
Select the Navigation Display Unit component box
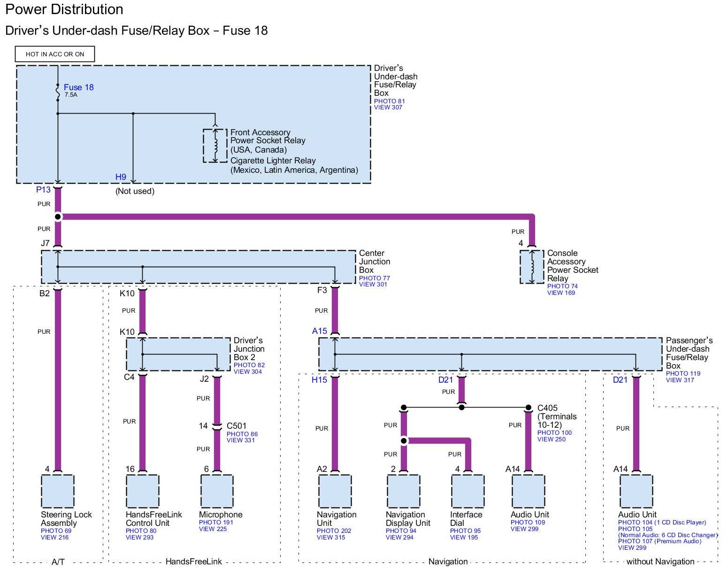pyautogui.click(x=403, y=491)
